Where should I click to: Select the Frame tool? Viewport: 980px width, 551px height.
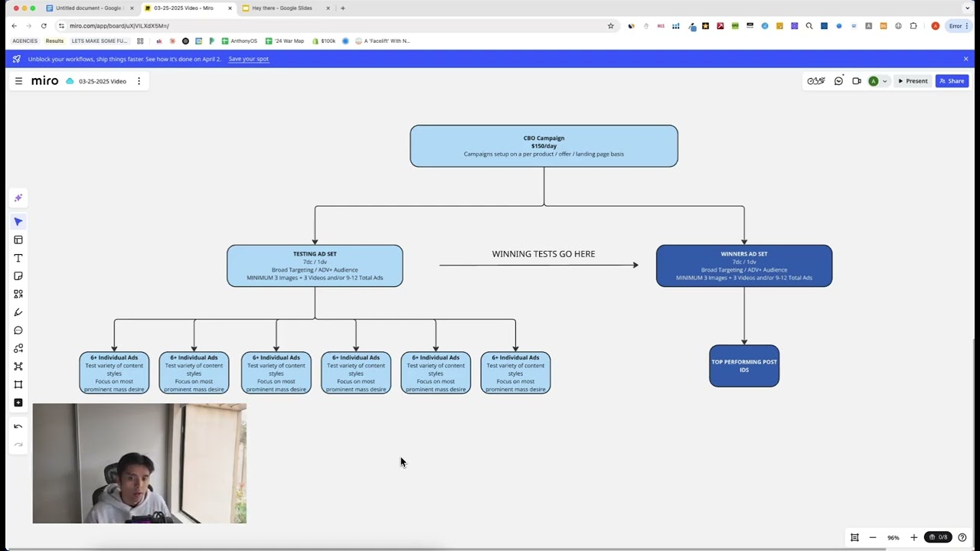click(18, 384)
